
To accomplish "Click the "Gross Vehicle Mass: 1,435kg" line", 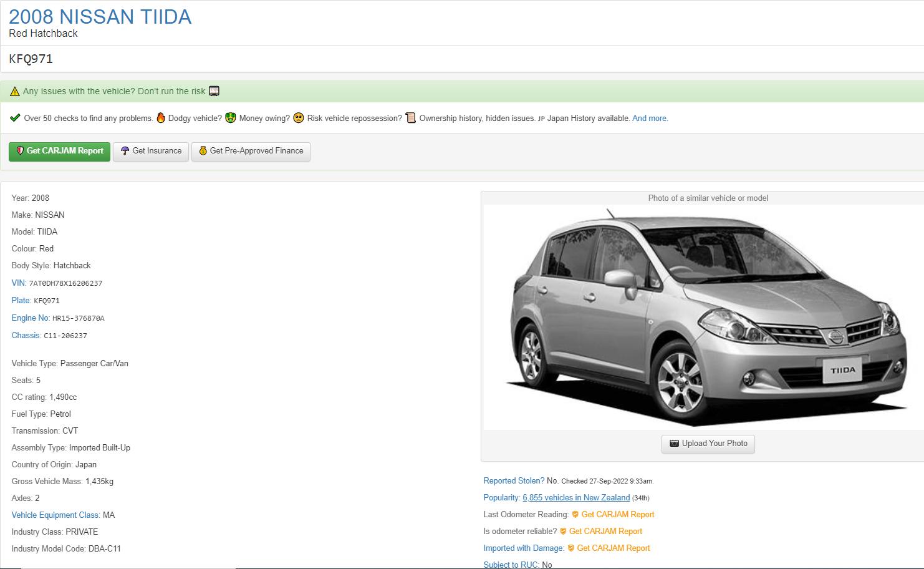I will click(62, 482).
